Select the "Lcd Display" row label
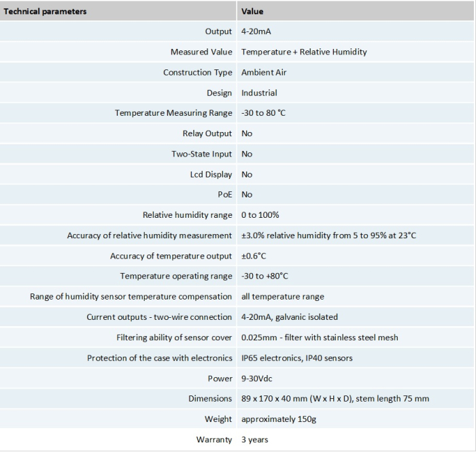 pyautogui.click(x=211, y=174)
